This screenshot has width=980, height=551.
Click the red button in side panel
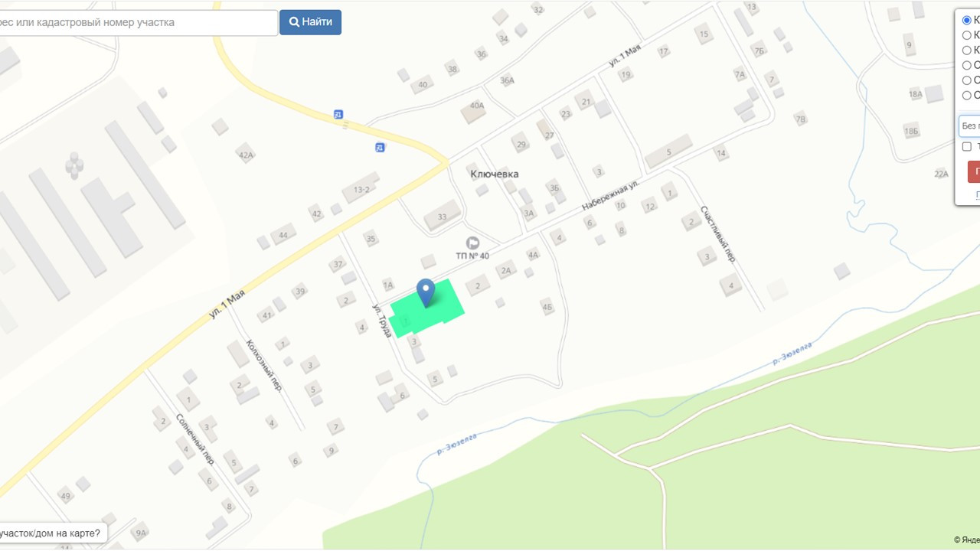[974, 171]
